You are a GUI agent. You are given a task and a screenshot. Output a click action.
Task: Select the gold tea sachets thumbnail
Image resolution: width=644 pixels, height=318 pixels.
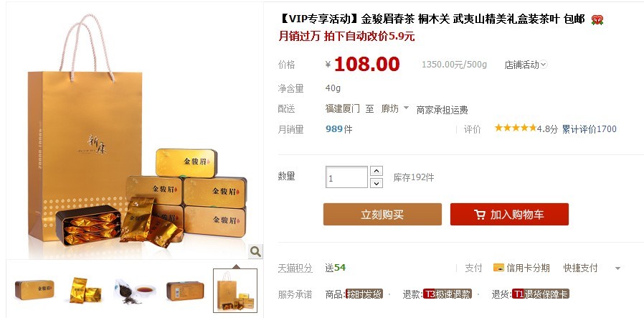pos(85,291)
